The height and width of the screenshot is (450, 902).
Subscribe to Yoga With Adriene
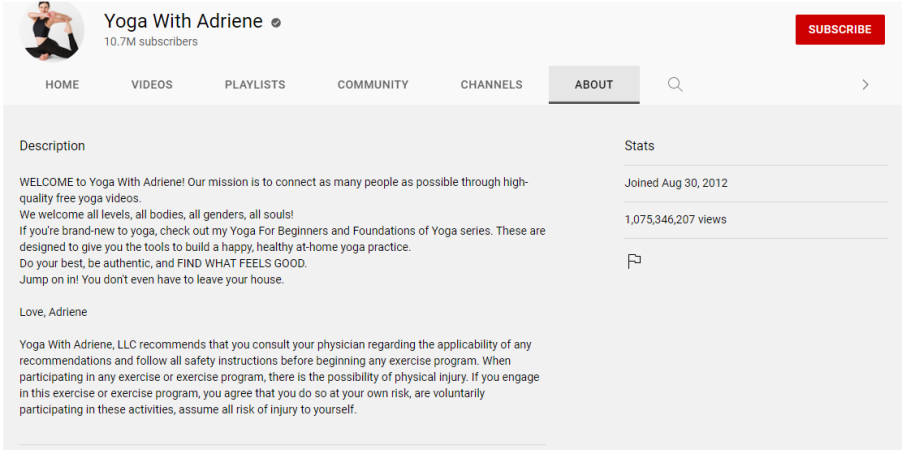coord(840,29)
